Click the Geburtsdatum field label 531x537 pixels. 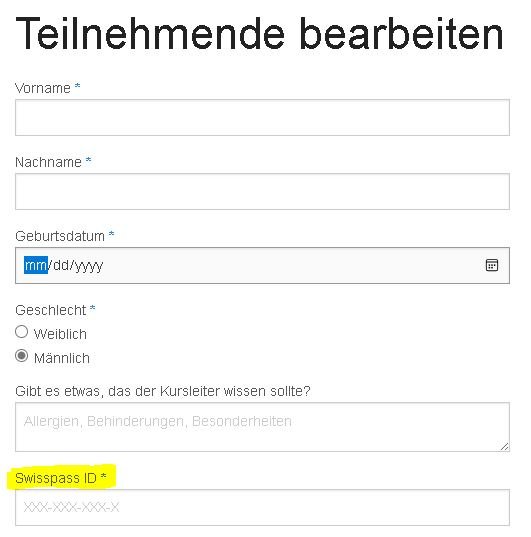click(60, 236)
